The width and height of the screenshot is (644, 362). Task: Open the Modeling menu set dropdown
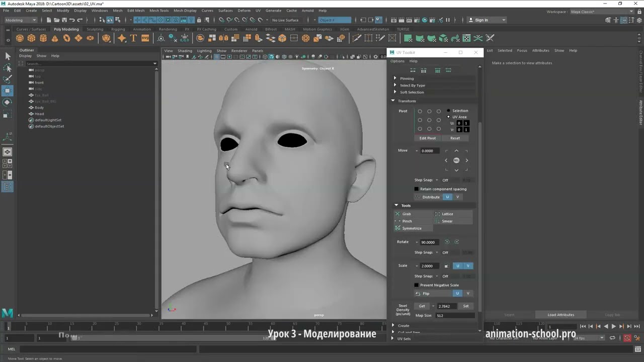click(x=21, y=20)
